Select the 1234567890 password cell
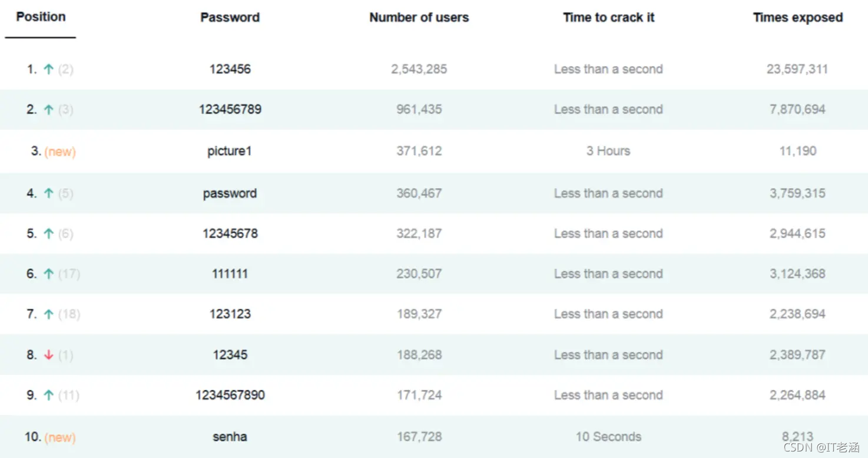This screenshot has height=458, width=868. pyautogui.click(x=230, y=395)
